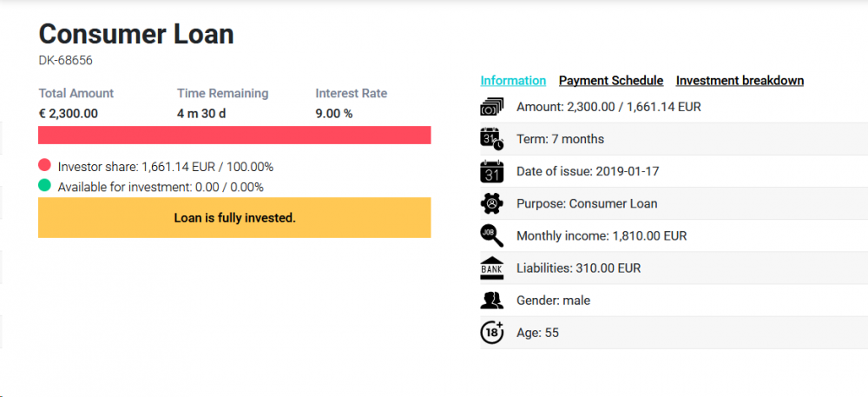Click the Consumer Loan heading
The height and width of the screenshot is (397, 868).
tap(136, 34)
